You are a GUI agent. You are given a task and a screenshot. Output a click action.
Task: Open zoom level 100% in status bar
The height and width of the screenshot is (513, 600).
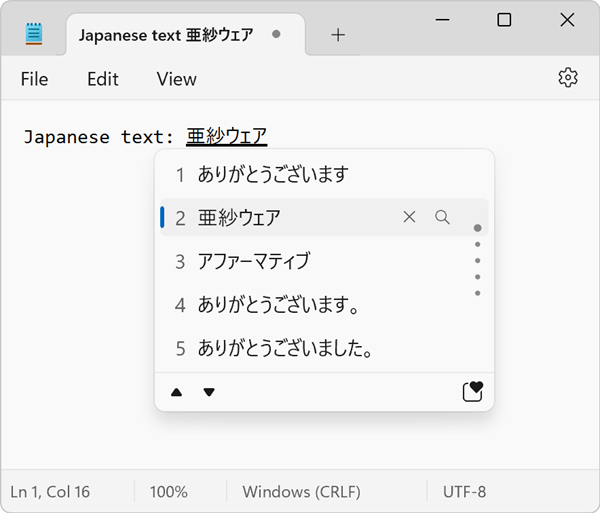[x=168, y=492]
